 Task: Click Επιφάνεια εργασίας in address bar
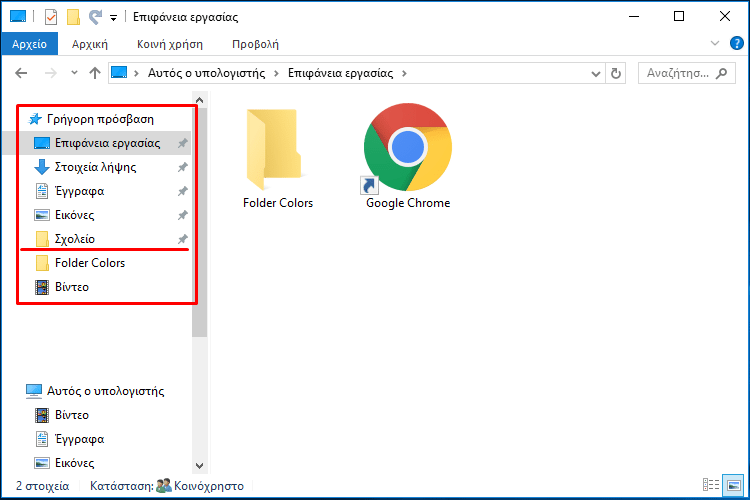[x=341, y=73]
